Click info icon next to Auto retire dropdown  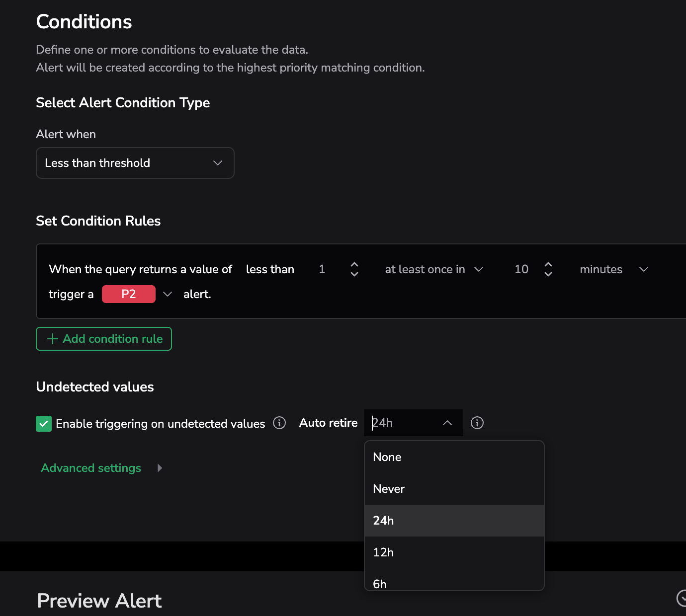(477, 423)
